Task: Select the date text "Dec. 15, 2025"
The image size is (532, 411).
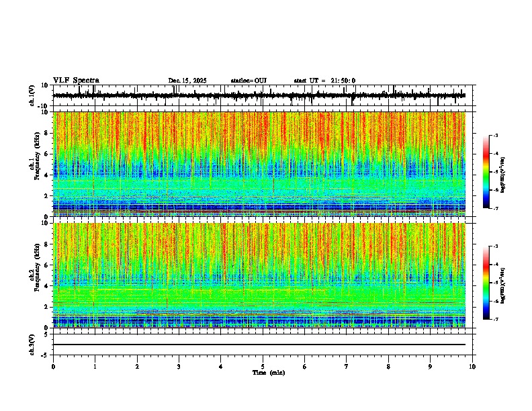Action: pyautogui.click(x=187, y=81)
